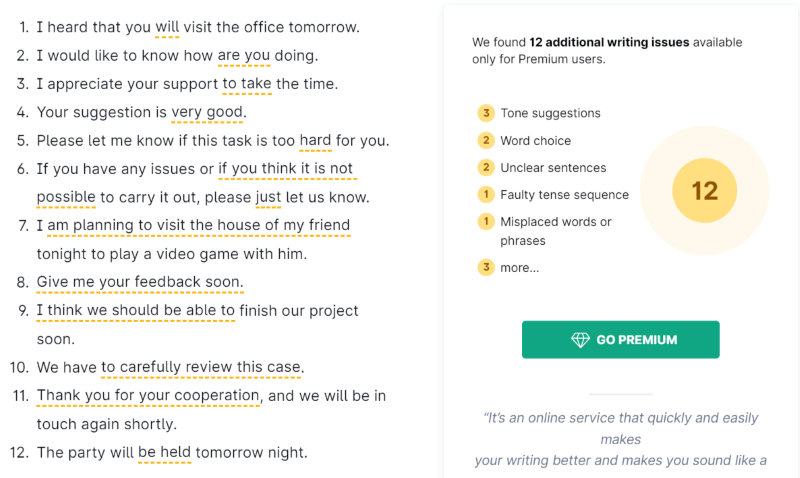Click underlined 'Give me your feedback soon'
Image resolution: width=800 pixels, height=478 pixels.
click(140, 283)
